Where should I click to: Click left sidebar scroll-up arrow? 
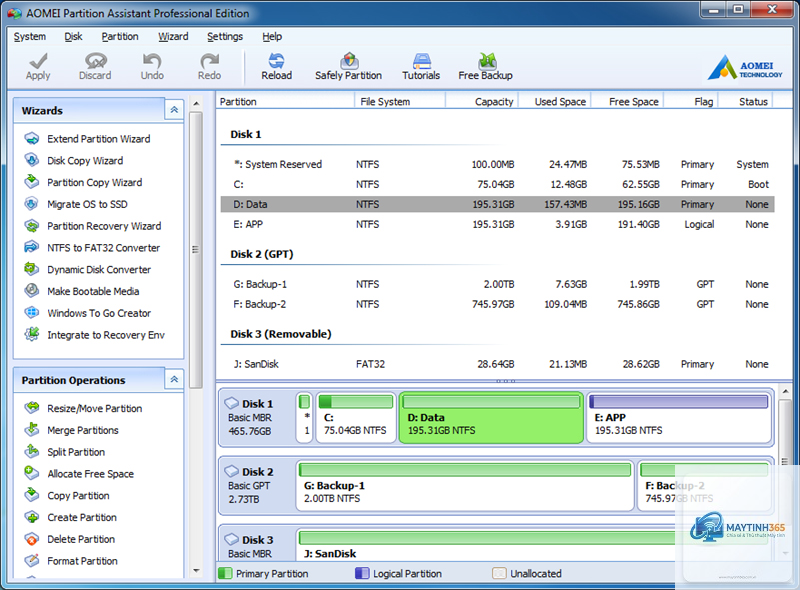pyautogui.click(x=196, y=104)
